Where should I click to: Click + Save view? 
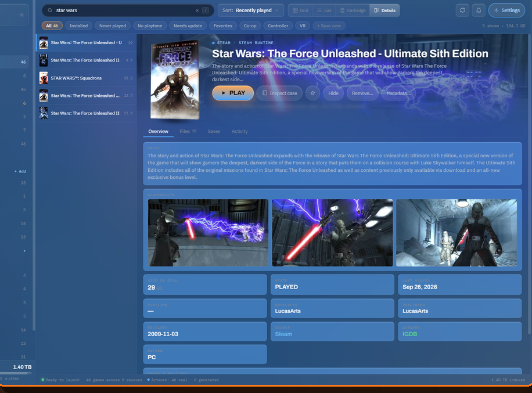pyautogui.click(x=329, y=26)
